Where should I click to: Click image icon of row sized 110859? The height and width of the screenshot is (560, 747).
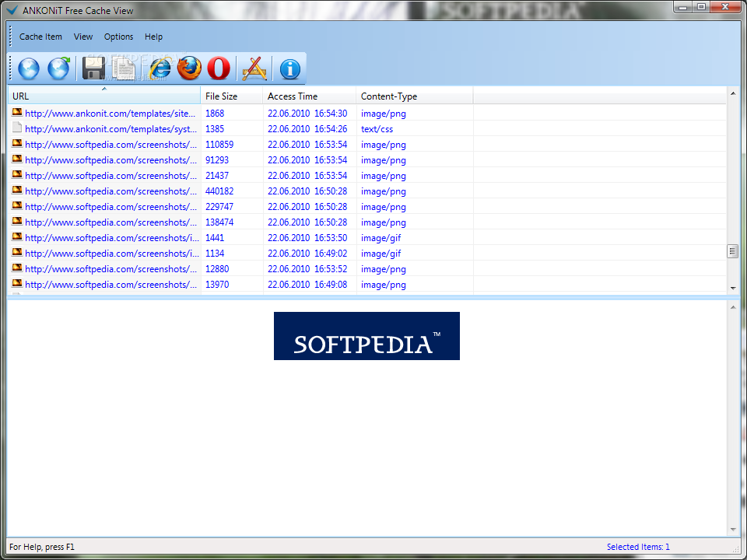(x=17, y=143)
